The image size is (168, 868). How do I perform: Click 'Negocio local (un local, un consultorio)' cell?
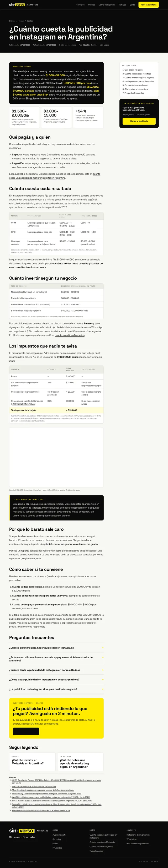click(x=29, y=292)
